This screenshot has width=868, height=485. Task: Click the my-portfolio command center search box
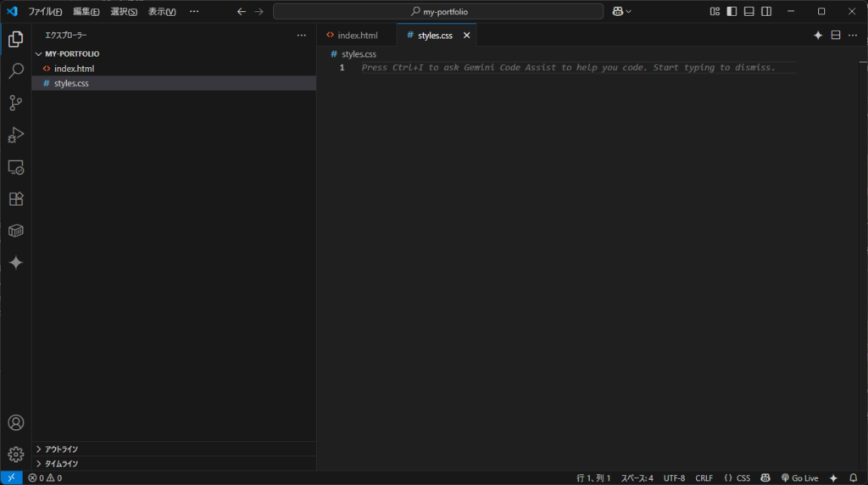click(x=438, y=11)
